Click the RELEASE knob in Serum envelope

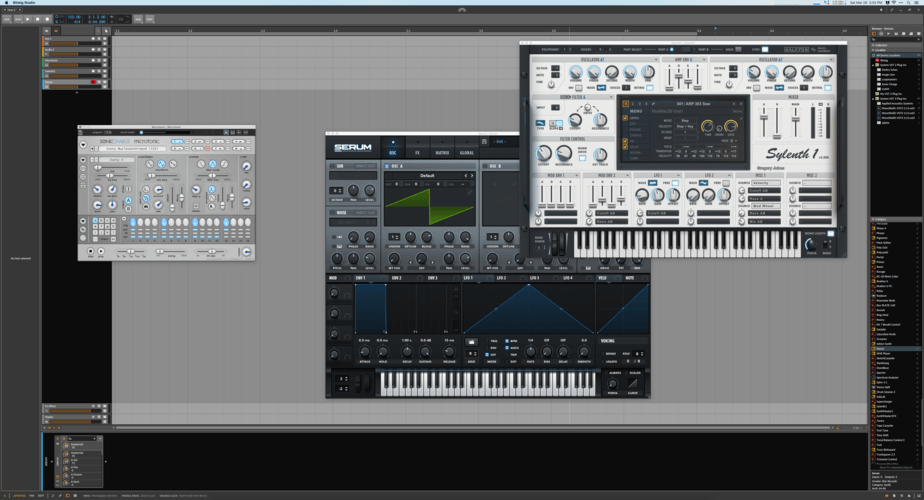pos(449,352)
